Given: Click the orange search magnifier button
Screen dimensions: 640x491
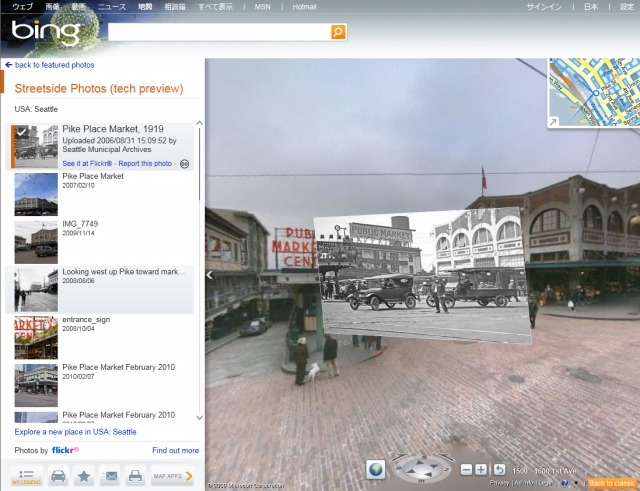Looking at the screenshot, I should point(338,32).
